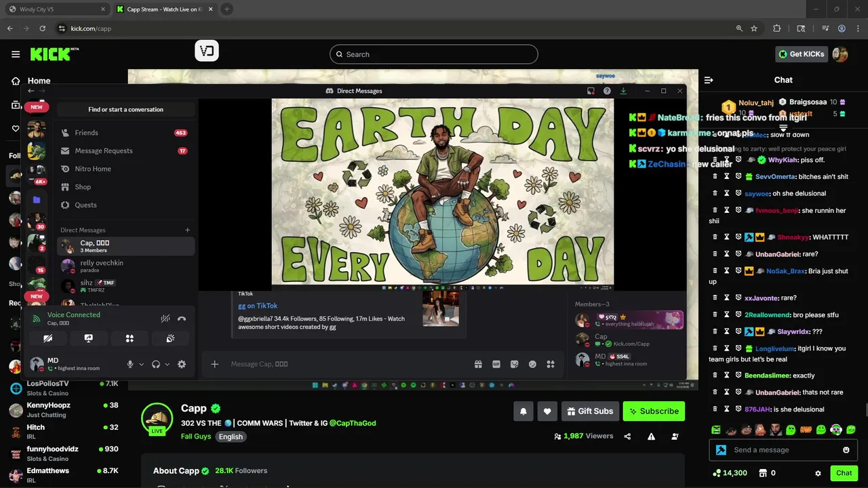Ban 876JAH using the shield icon

click(738, 409)
